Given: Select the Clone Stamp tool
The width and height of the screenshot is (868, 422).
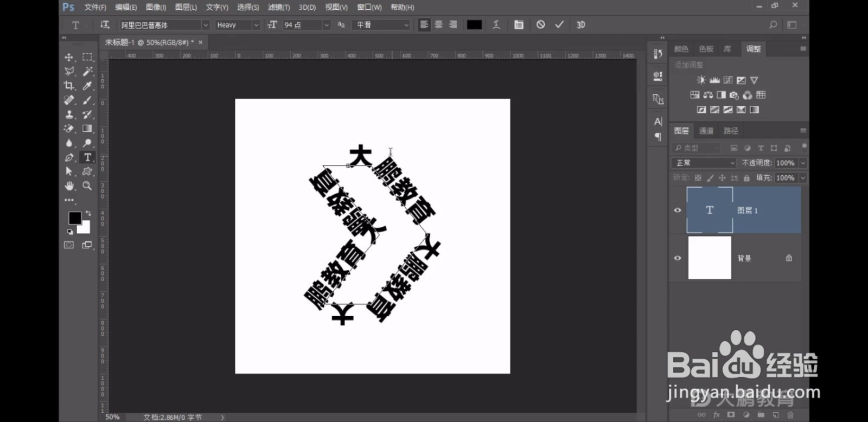Looking at the screenshot, I should pyautogui.click(x=69, y=114).
